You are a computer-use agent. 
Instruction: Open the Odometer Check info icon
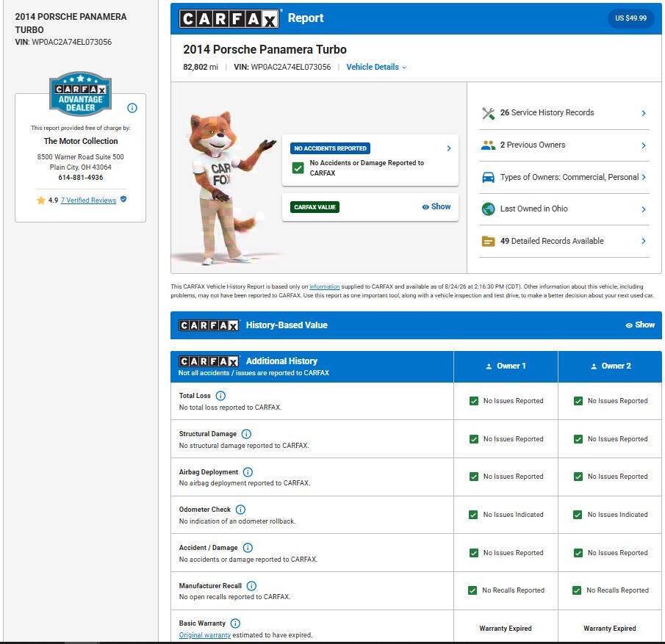pyautogui.click(x=240, y=510)
